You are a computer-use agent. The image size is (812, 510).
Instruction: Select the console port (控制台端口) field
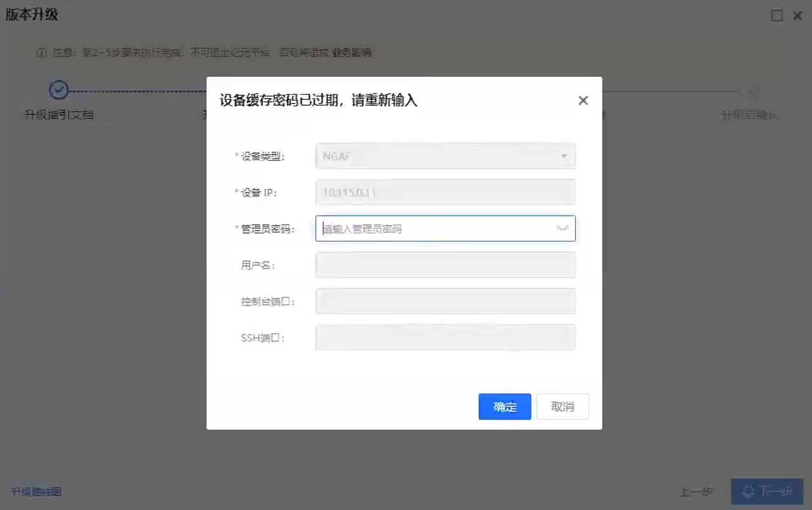[x=445, y=301]
